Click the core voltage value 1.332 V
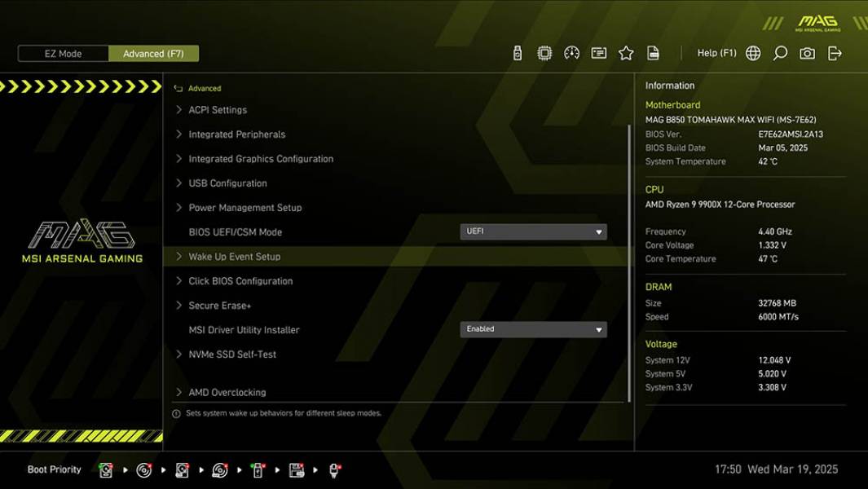This screenshot has width=868, height=489. [772, 244]
